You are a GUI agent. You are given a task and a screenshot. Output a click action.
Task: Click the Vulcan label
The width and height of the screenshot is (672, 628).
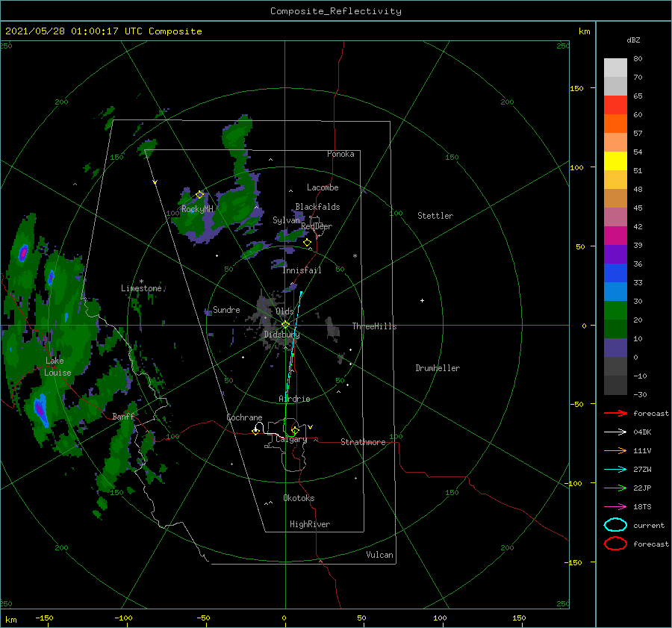[379, 555]
